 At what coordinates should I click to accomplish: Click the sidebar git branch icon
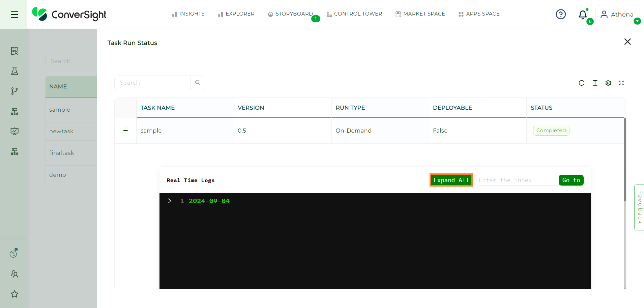click(x=14, y=91)
